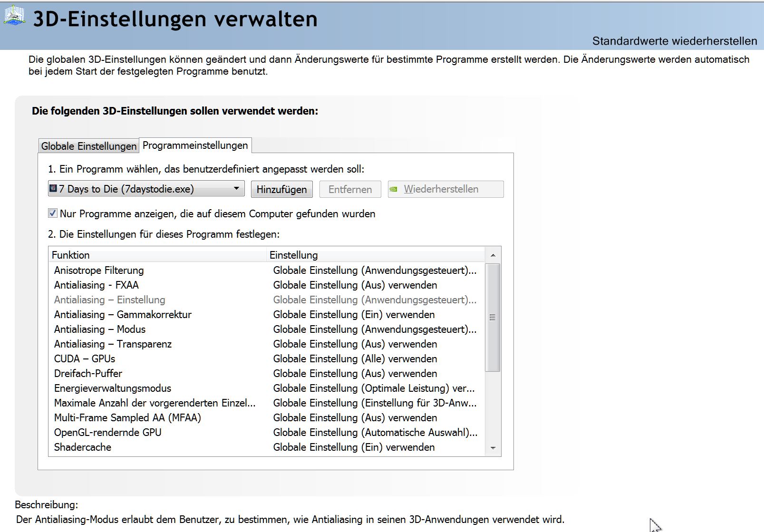The height and width of the screenshot is (532, 764).
Task: Open the program selection dropdown
Action: pyautogui.click(x=146, y=189)
